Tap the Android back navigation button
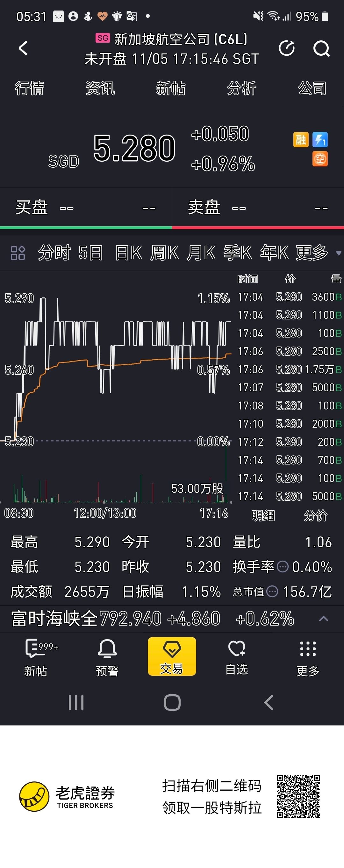This screenshot has width=344, height=868. coord(269,703)
